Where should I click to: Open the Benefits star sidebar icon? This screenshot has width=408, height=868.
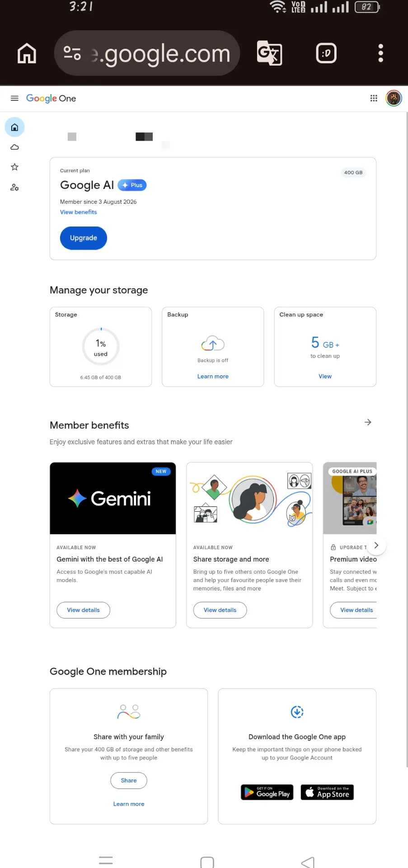pyautogui.click(x=14, y=167)
